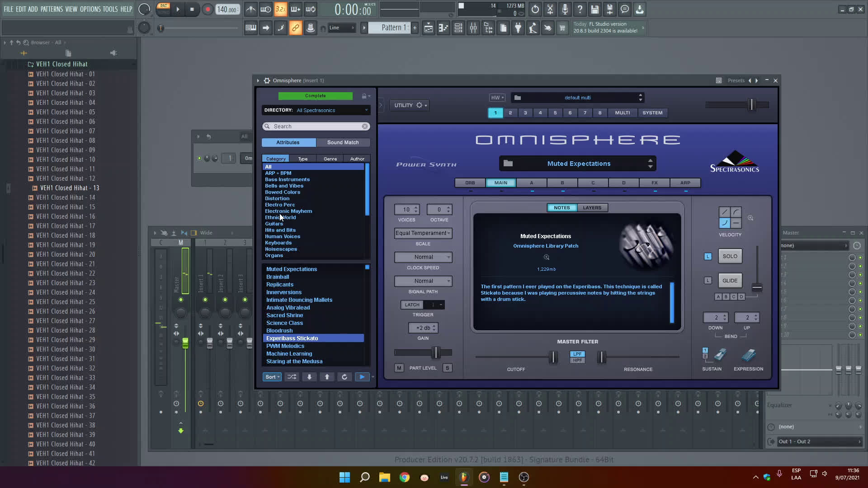The image size is (868, 488).
Task: Click the refresh browser icon in Omnisphere
Action: click(344, 377)
